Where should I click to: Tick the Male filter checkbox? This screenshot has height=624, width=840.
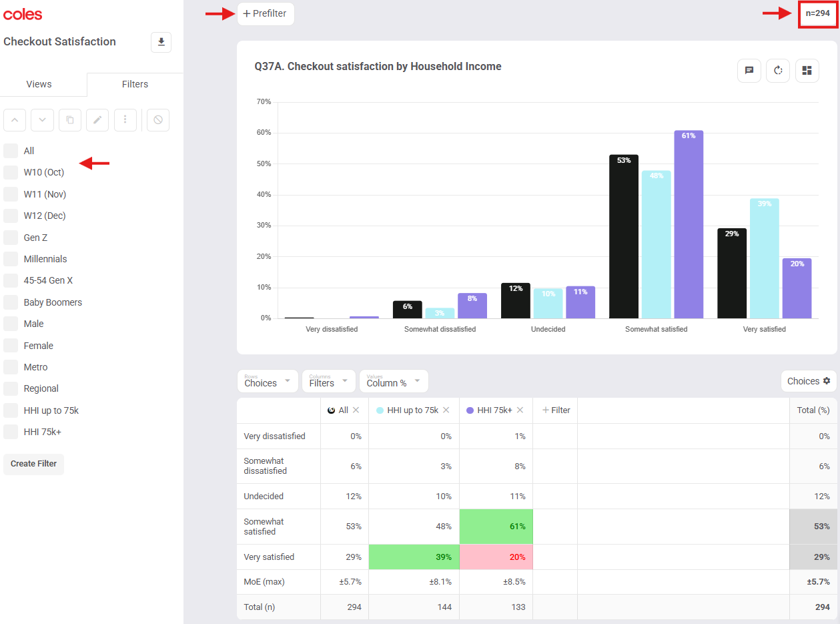point(11,324)
